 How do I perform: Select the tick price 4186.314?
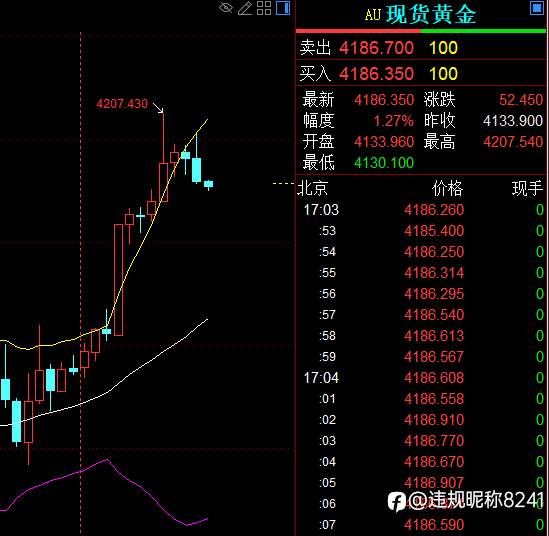click(x=434, y=273)
